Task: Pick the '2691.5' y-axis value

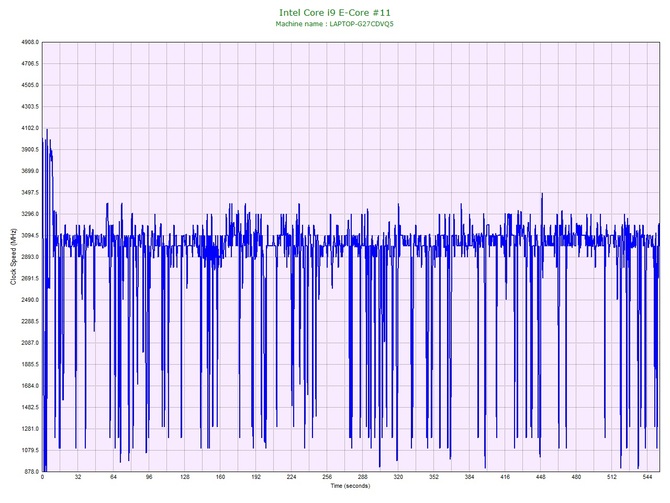Action: pos(30,279)
